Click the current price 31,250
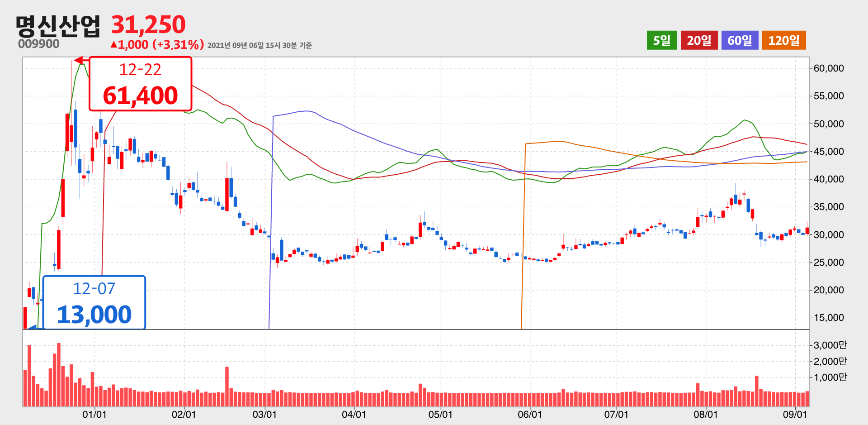Viewport: 868px width, 425px height. [x=148, y=24]
